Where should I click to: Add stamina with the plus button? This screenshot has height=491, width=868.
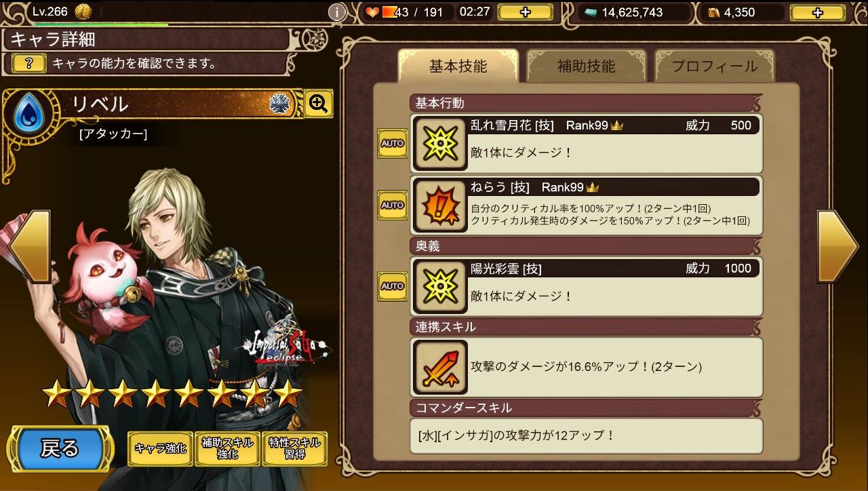[x=525, y=12]
